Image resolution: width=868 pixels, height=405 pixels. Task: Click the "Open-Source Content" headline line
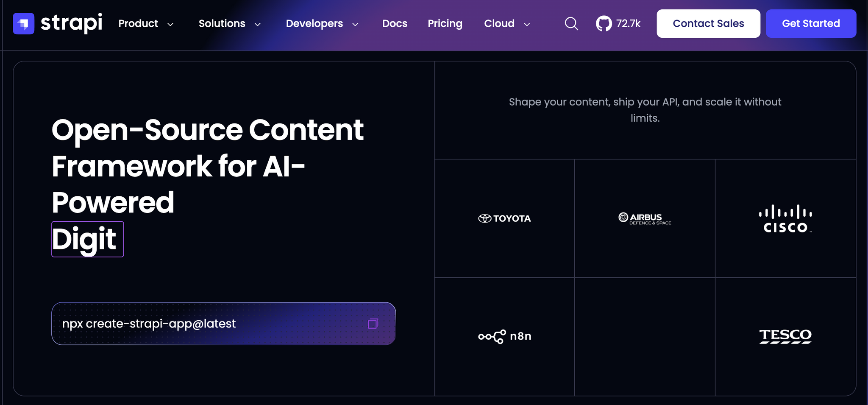click(x=208, y=130)
